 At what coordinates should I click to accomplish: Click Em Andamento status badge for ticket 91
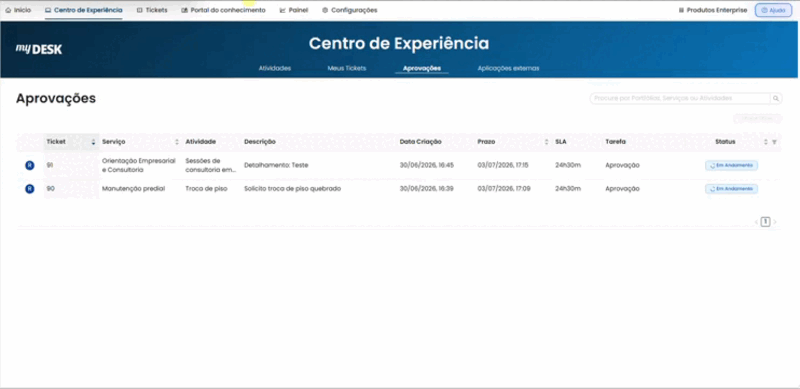click(731, 165)
